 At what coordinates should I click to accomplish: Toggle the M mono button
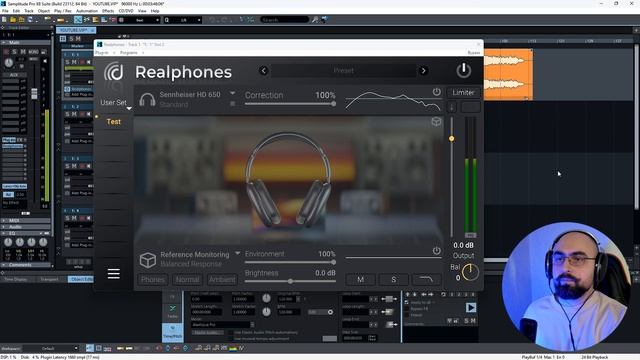click(x=360, y=280)
